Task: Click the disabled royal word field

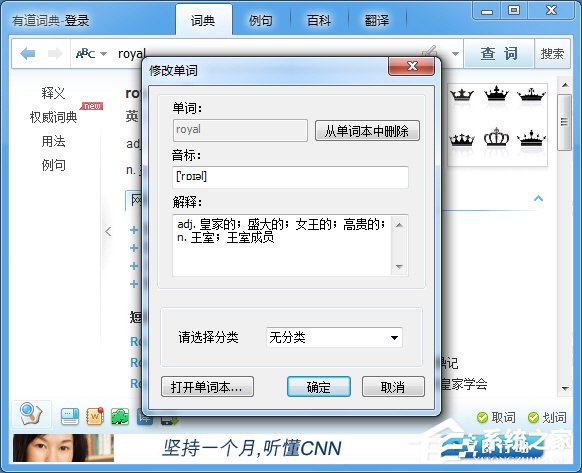Action: point(240,130)
